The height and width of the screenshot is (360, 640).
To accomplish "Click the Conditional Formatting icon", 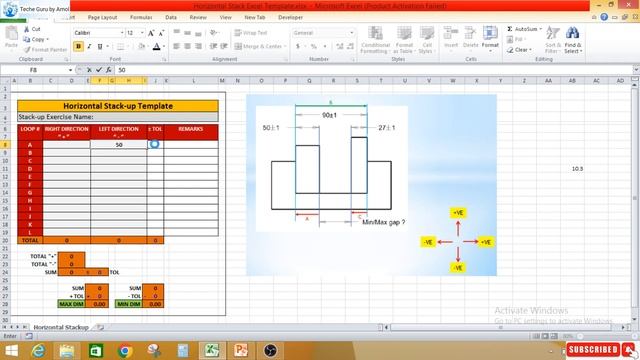I will click(375, 33).
